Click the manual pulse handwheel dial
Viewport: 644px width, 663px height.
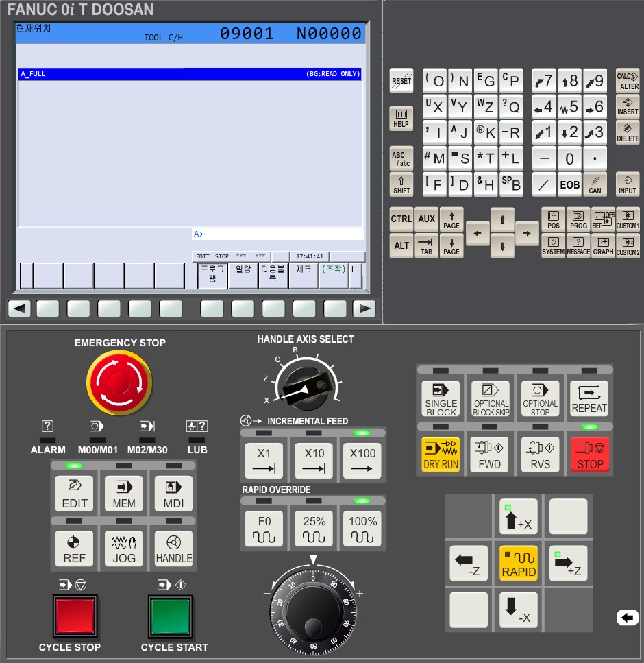point(313,611)
